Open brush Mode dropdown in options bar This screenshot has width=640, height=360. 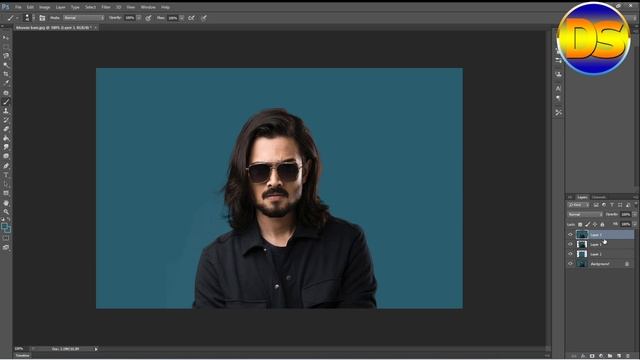click(x=83, y=18)
